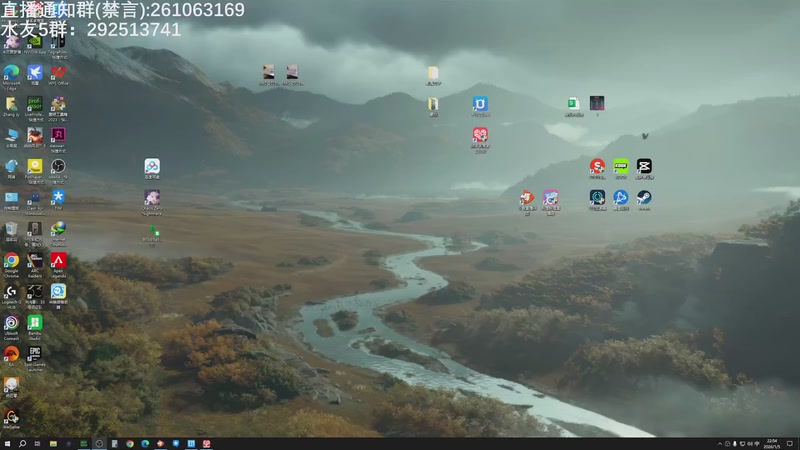This screenshot has height=450, width=800.
Task: Open the TegraRcmGUI Switch shortcut
Action: pyautogui.click(x=58, y=46)
